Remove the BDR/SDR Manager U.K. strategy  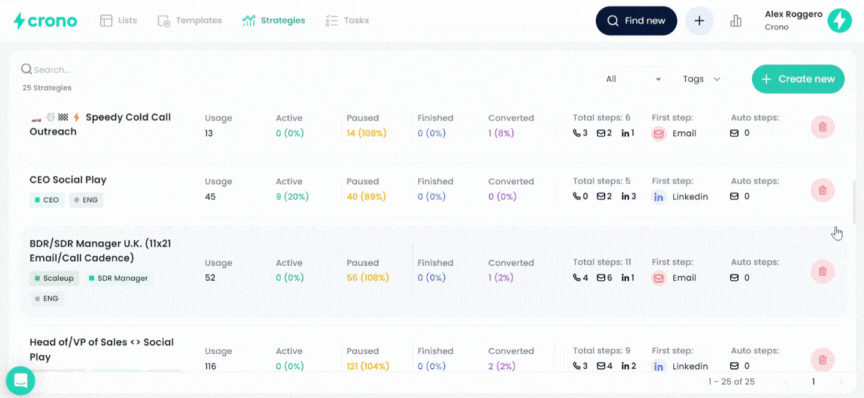click(822, 271)
